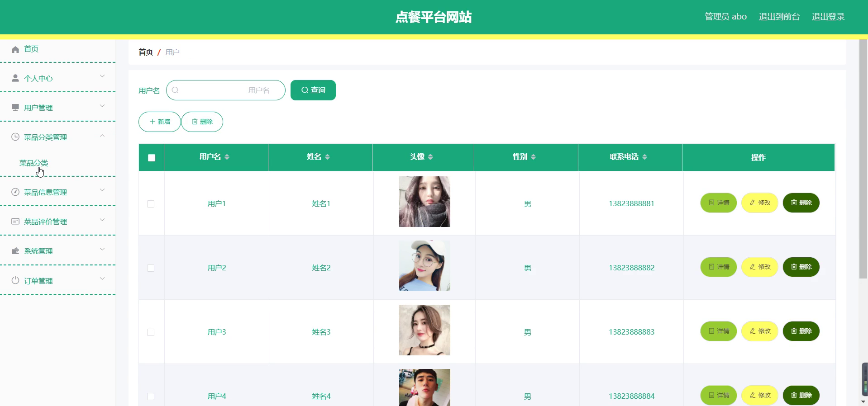Screen dimensions: 868x406
Task: Select all rows with the header checkbox
Action: [152, 158]
